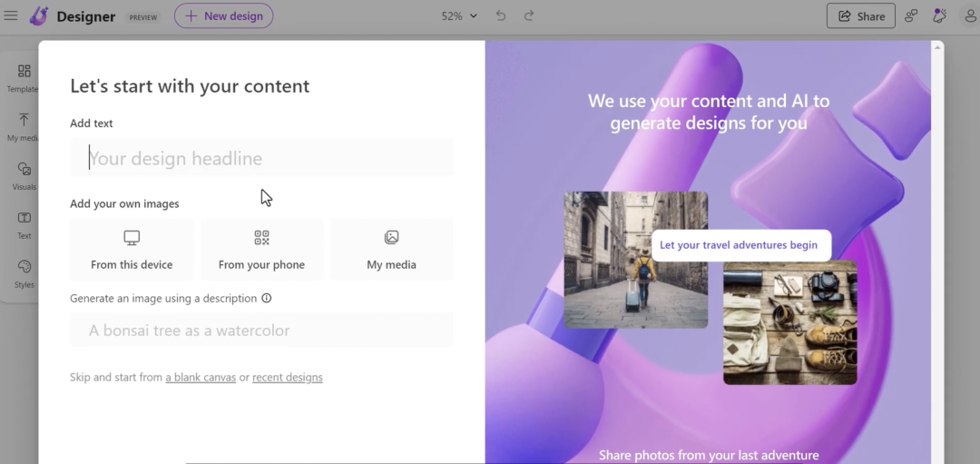Image resolution: width=980 pixels, height=464 pixels.
Task: Open the connected people icon next to Share
Action: click(911, 16)
